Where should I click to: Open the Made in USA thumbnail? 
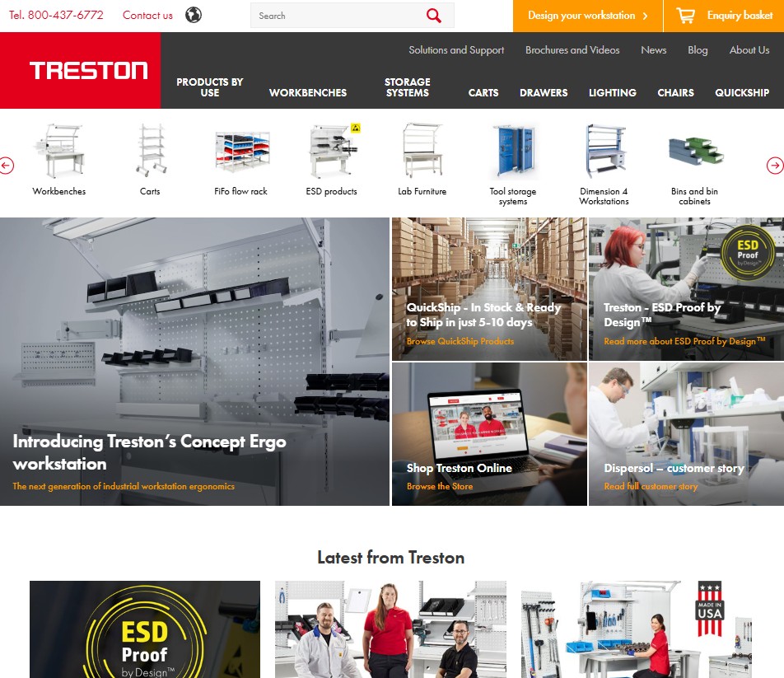[636, 629]
